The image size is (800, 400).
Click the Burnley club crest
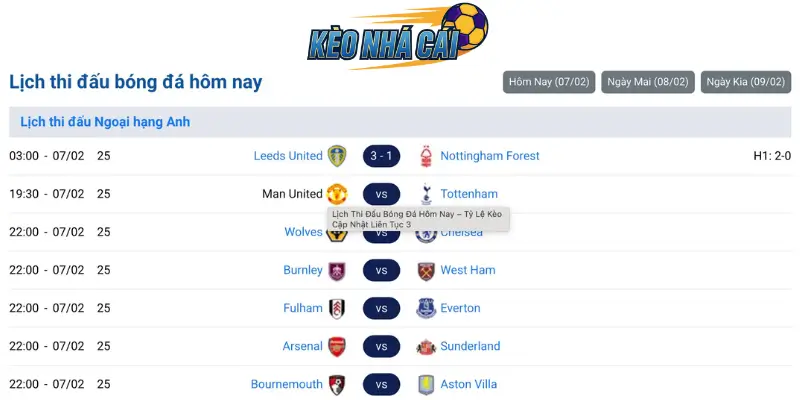click(x=338, y=270)
